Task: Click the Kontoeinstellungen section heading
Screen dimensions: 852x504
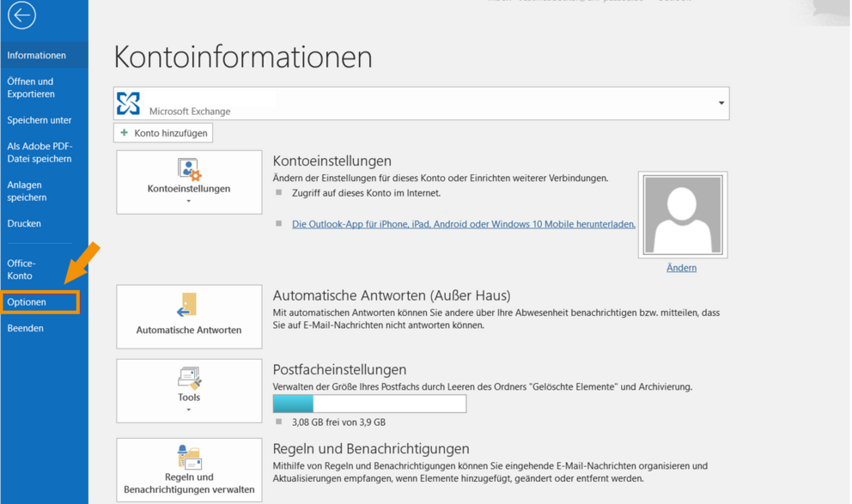Action: tap(332, 161)
